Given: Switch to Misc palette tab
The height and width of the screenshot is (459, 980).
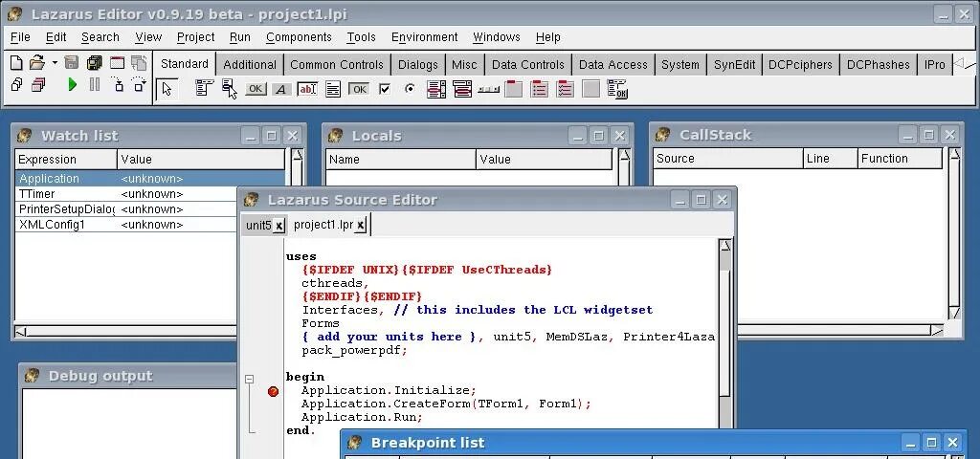Looking at the screenshot, I should pyautogui.click(x=464, y=64).
